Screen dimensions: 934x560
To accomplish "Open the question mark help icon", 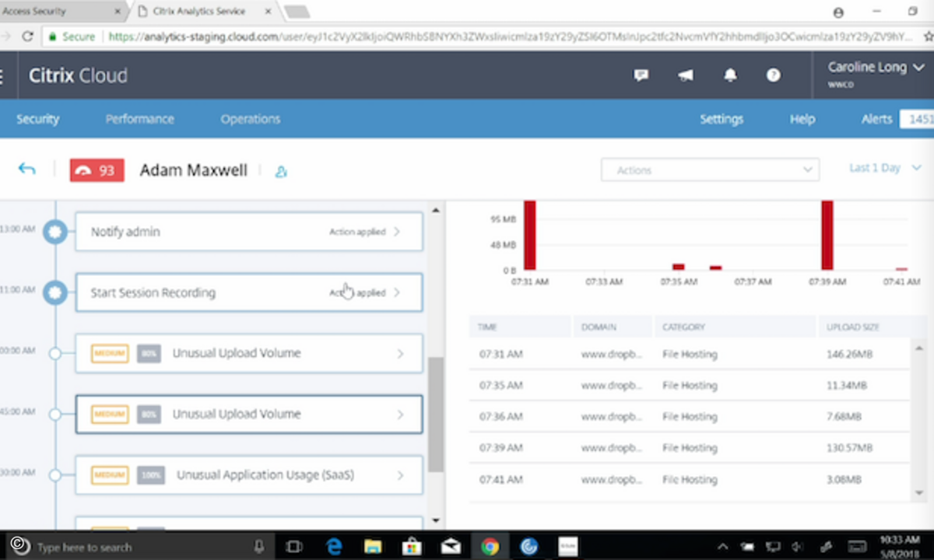I will 773,75.
